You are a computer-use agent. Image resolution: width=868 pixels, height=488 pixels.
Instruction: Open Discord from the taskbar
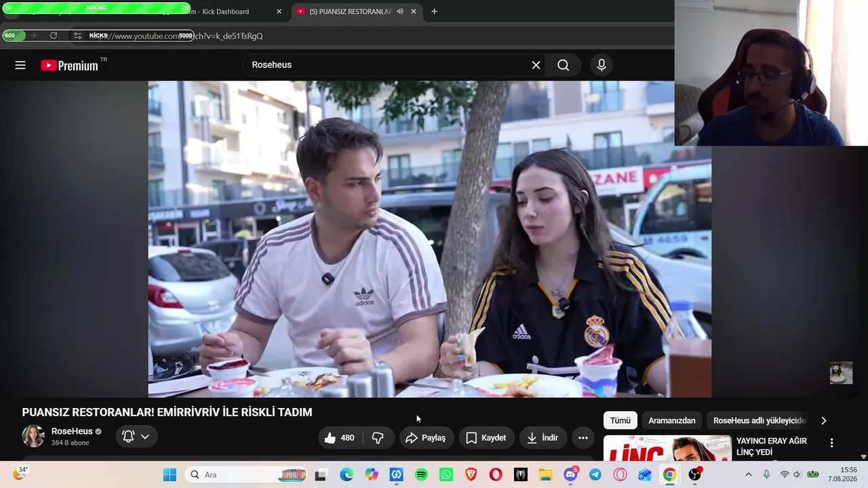570,474
